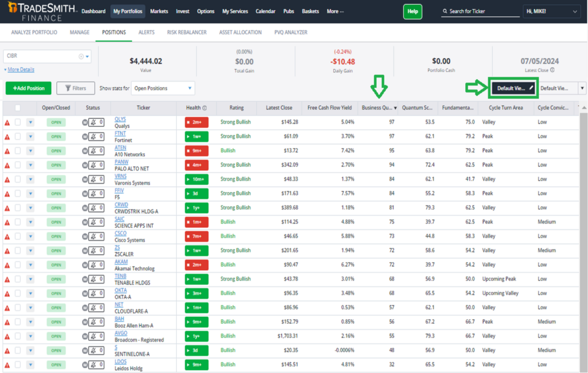Open the CIBR portfolio dropdown
The width and height of the screenshot is (588, 373).
87,56
